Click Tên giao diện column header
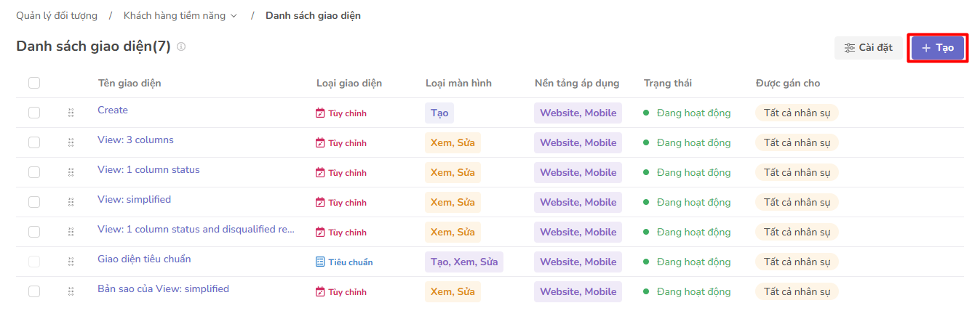980x311 pixels. (130, 83)
